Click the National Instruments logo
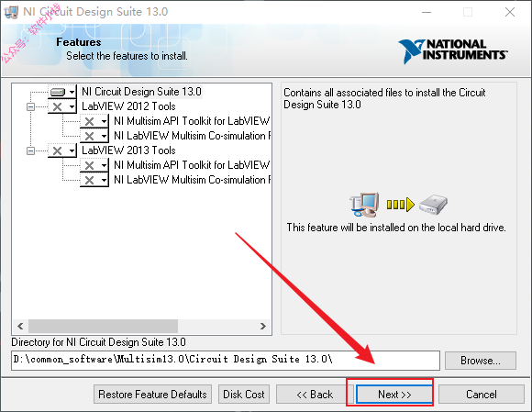 tap(452, 50)
